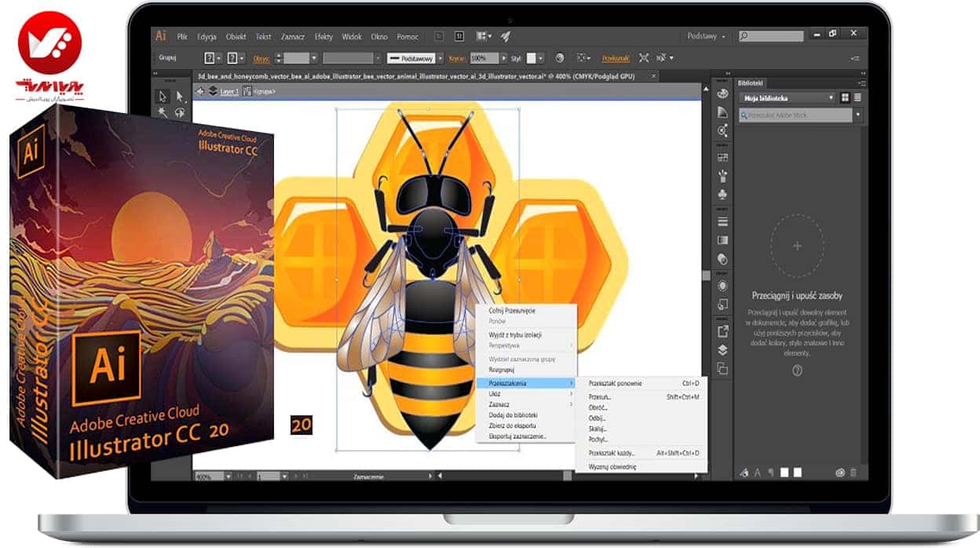The image size is (980, 548).
Task: Click the Adobe Stock search field
Action: point(794,115)
